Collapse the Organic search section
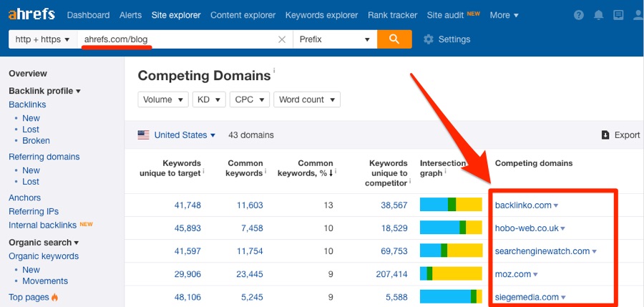The height and width of the screenshot is (307, 644). click(44, 243)
